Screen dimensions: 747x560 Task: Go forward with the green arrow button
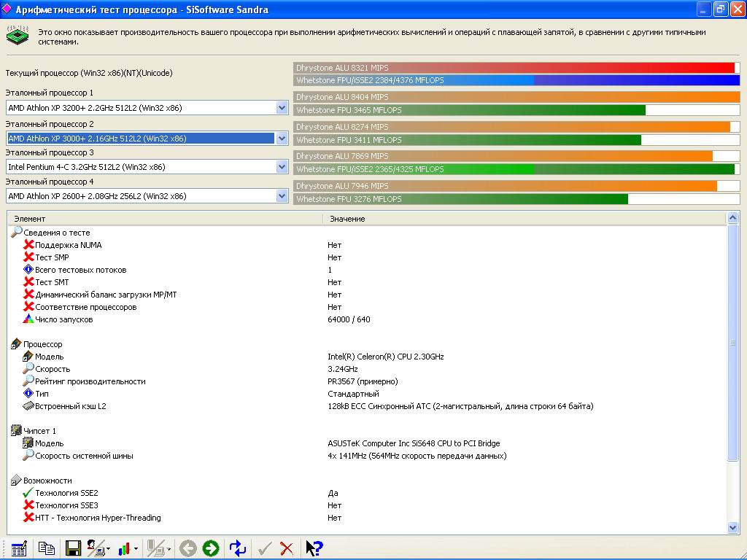(x=211, y=548)
